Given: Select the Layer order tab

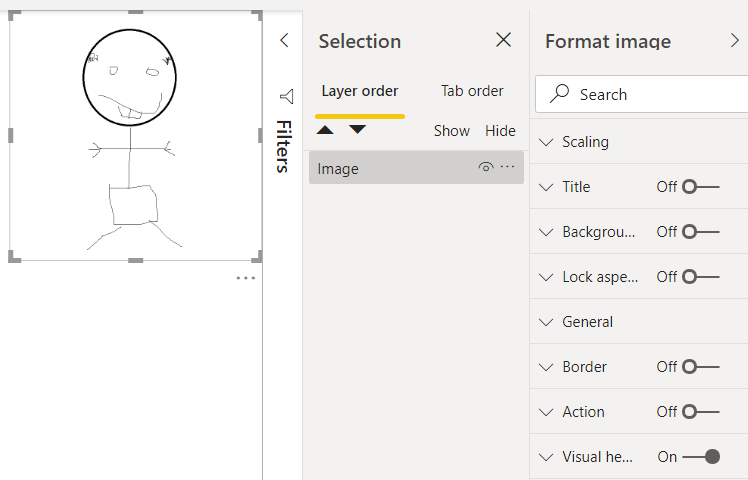Looking at the screenshot, I should (x=360, y=91).
